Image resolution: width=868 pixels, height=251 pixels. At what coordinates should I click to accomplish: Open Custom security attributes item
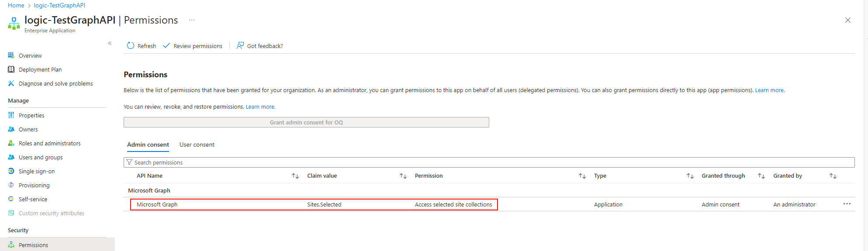(51, 213)
